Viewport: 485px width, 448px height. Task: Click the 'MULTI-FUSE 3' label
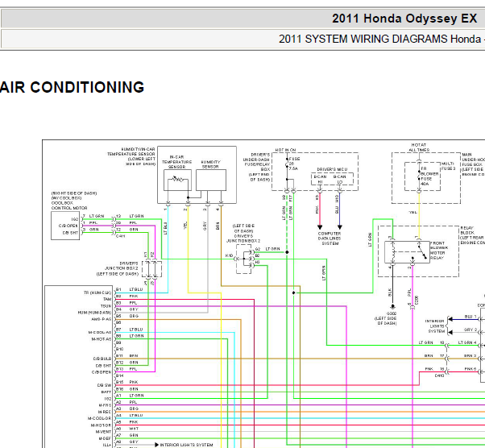(x=449, y=166)
